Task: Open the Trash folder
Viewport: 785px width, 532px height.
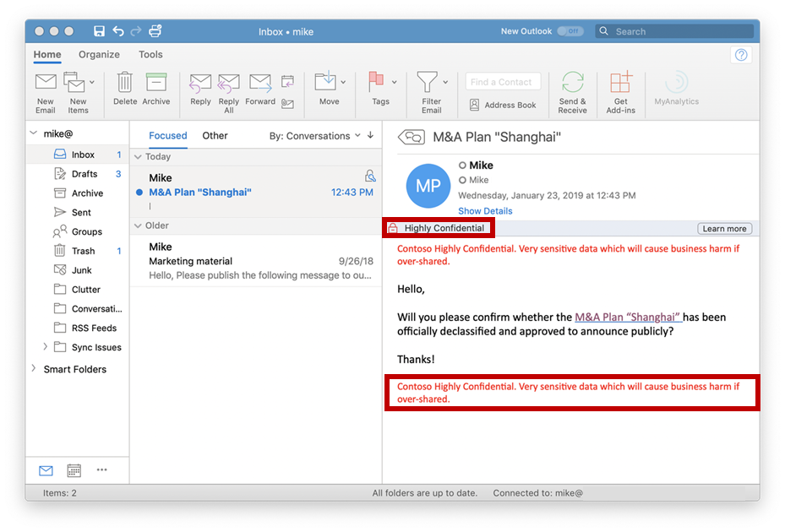Action: (x=78, y=251)
